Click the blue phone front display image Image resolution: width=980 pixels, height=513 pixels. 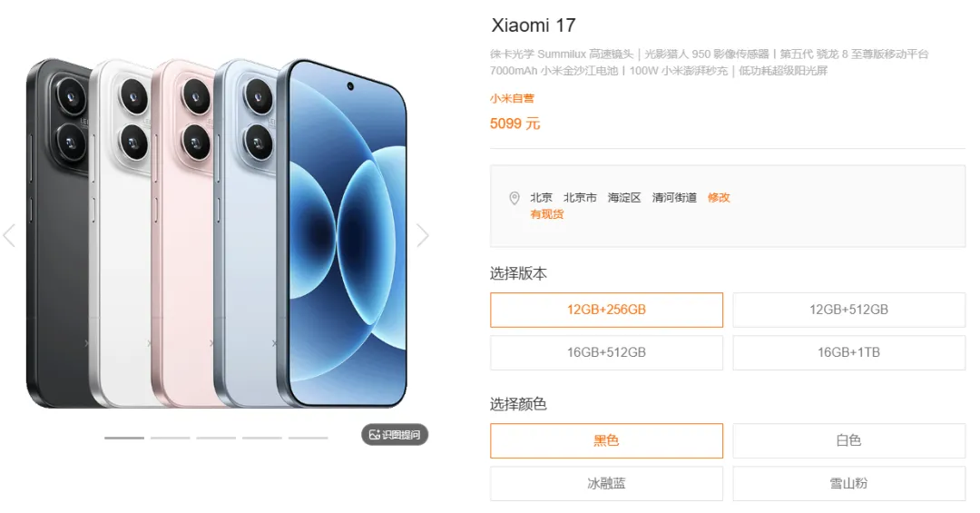pos(346,233)
